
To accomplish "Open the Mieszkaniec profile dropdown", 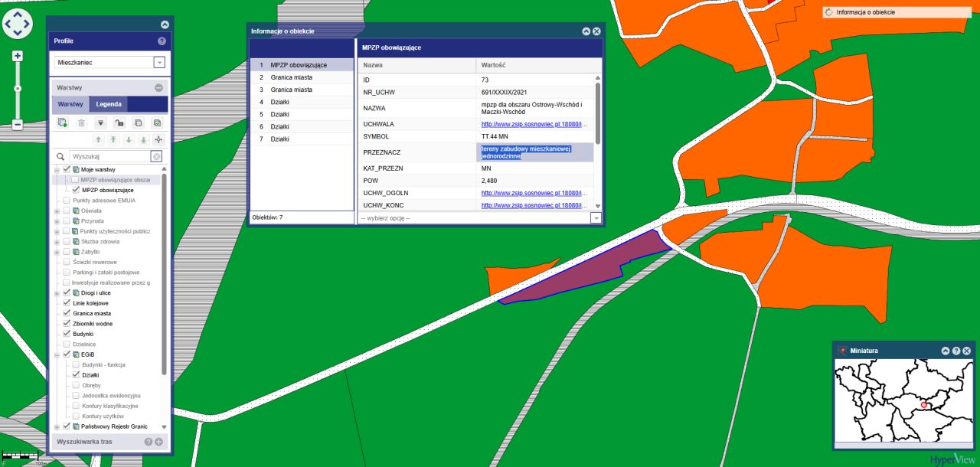I will point(159,63).
